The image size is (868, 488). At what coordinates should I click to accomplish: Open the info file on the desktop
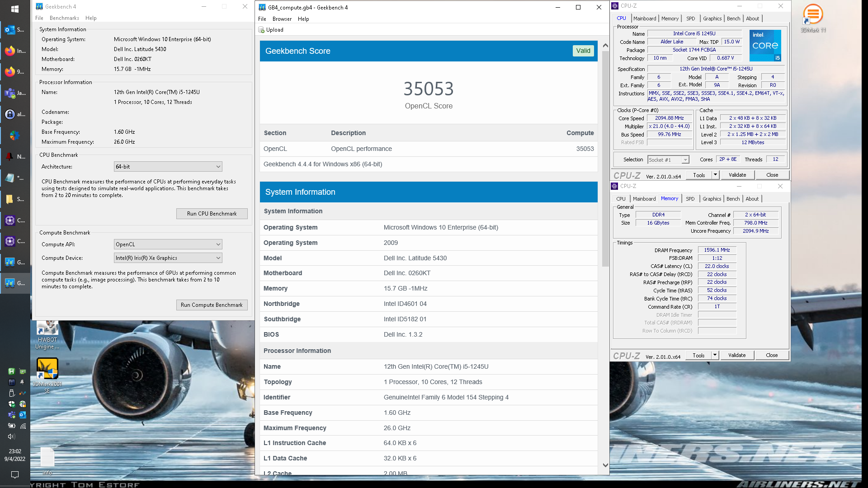(47, 461)
